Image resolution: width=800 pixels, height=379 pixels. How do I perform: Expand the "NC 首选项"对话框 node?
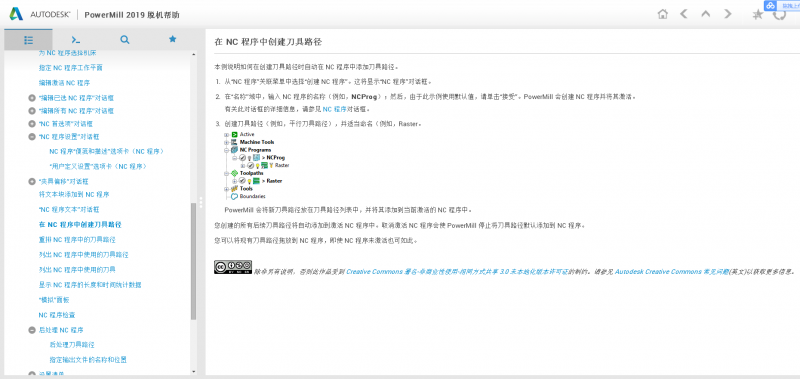point(32,123)
